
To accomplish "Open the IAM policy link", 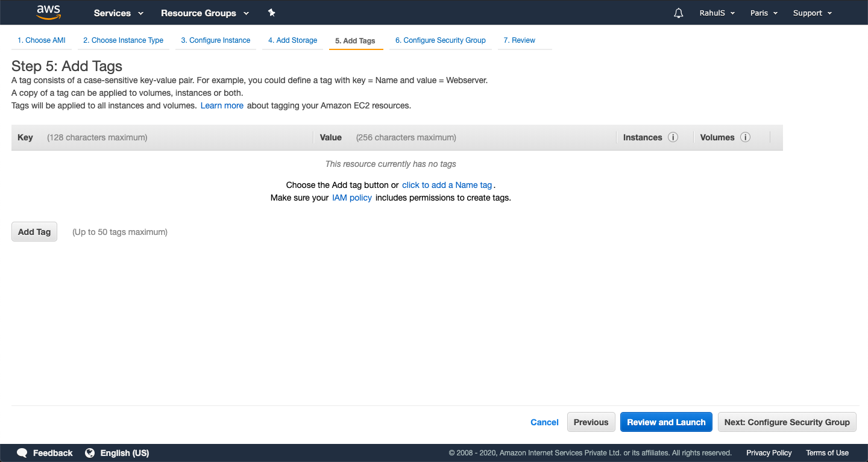I will pos(351,198).
